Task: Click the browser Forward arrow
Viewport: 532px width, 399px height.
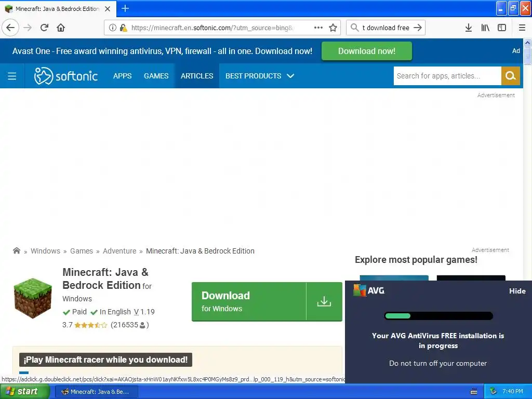Action: pos(28,28)
